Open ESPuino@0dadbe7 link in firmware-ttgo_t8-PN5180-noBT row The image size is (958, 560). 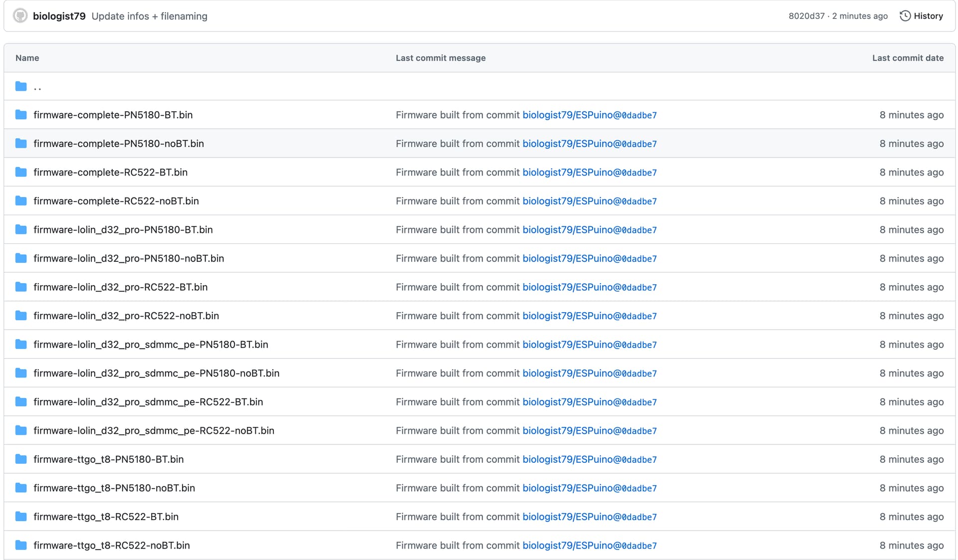click(x=589, y=488)
